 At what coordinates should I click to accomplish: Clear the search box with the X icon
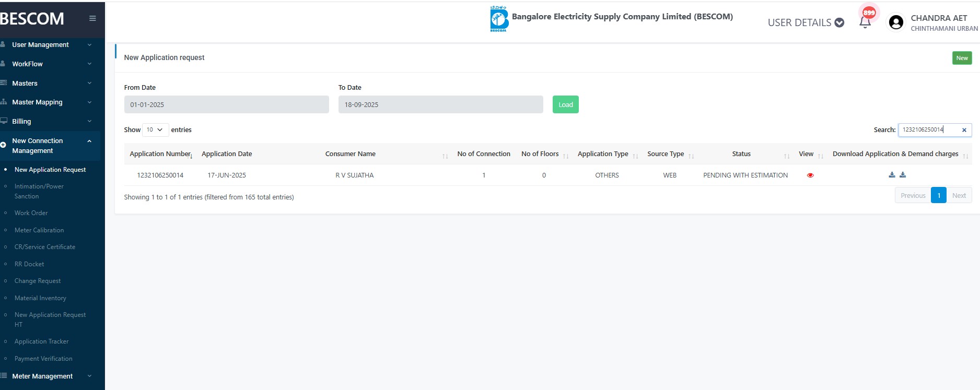[x=964, y=130]
